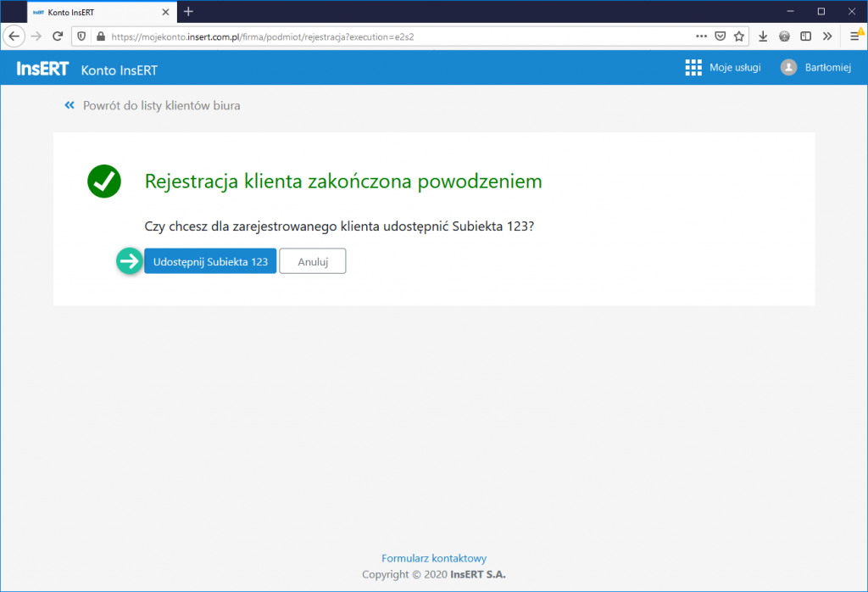Screen dimensions: 868x592
Task: Click the green success checkmark icon
Action: pyautogui.click(x=104, y=182)
